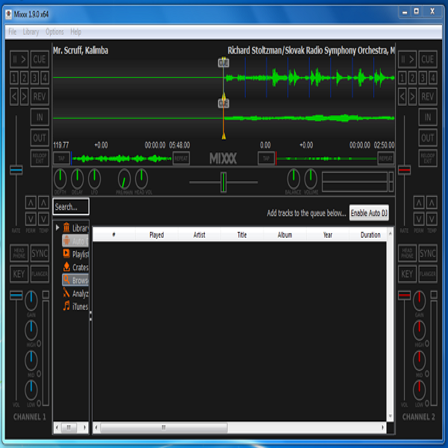Select Analyze in the sidebar

[x=76, y=294]
